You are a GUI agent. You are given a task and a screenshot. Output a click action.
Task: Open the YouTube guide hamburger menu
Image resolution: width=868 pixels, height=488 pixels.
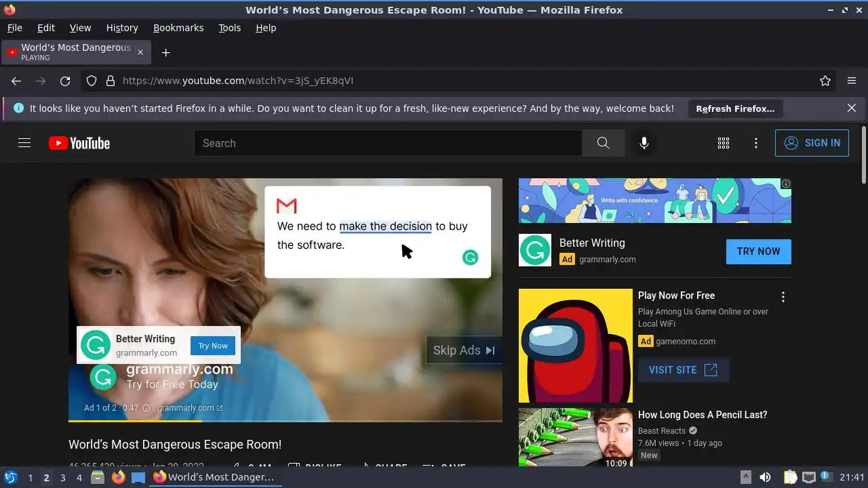click(24, 143)
